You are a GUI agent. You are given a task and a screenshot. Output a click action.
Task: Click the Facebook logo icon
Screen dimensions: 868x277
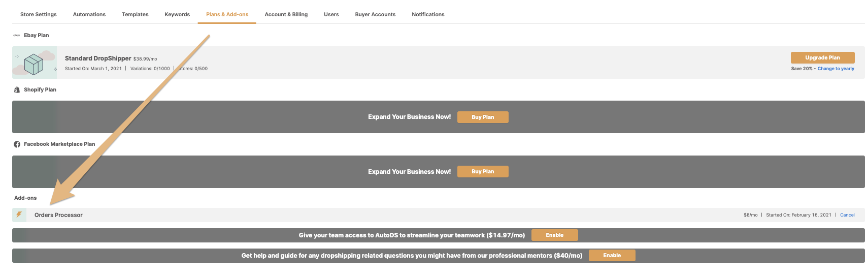(17, 144)
